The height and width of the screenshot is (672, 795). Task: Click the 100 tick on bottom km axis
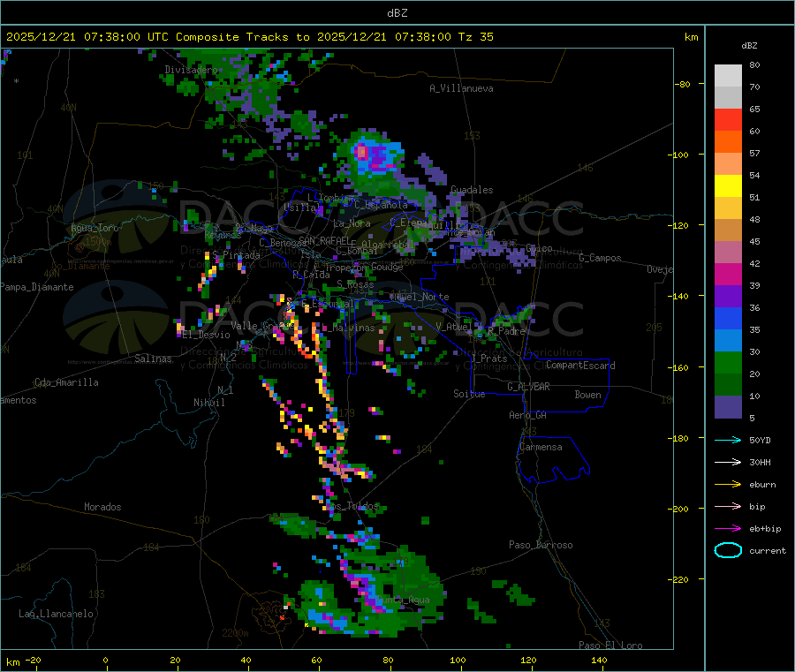(458, 660)
